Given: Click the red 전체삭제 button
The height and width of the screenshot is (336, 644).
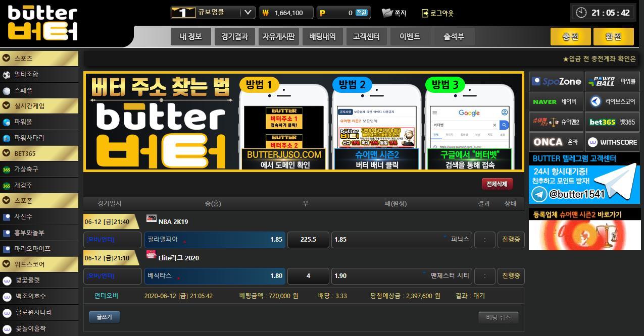Looking at the screenshot, I should pos(497,184).
